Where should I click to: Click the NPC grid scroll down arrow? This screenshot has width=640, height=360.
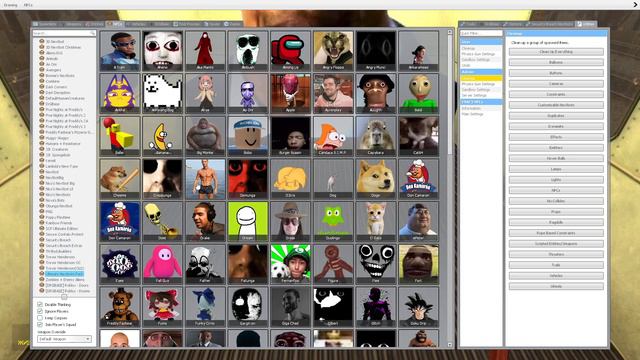450,345
